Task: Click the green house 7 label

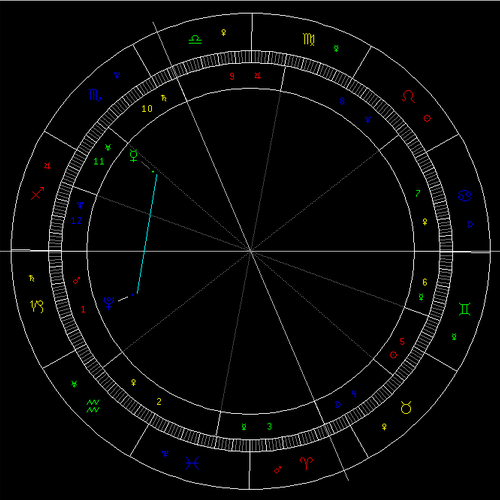Action: coord(418,193)
